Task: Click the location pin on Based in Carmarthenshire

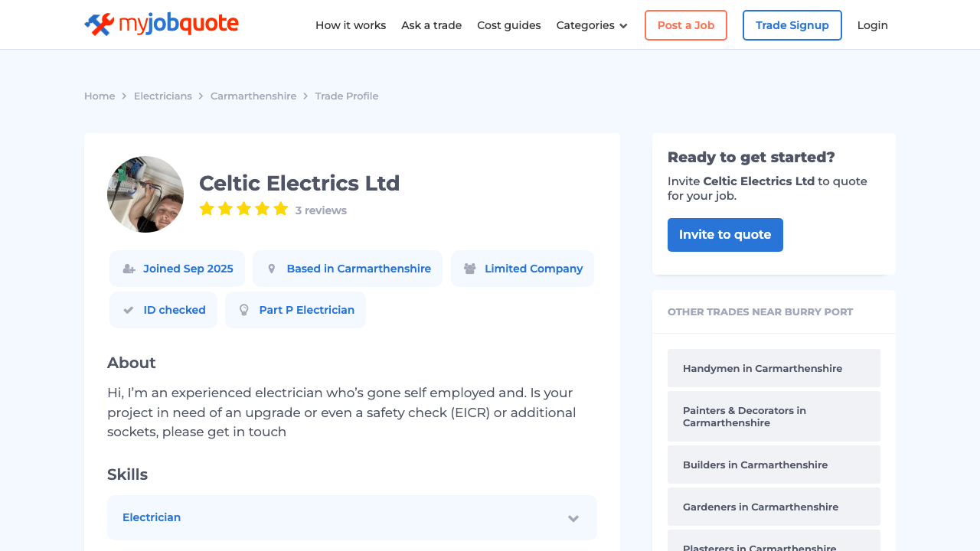Action: tap(271, 268)
